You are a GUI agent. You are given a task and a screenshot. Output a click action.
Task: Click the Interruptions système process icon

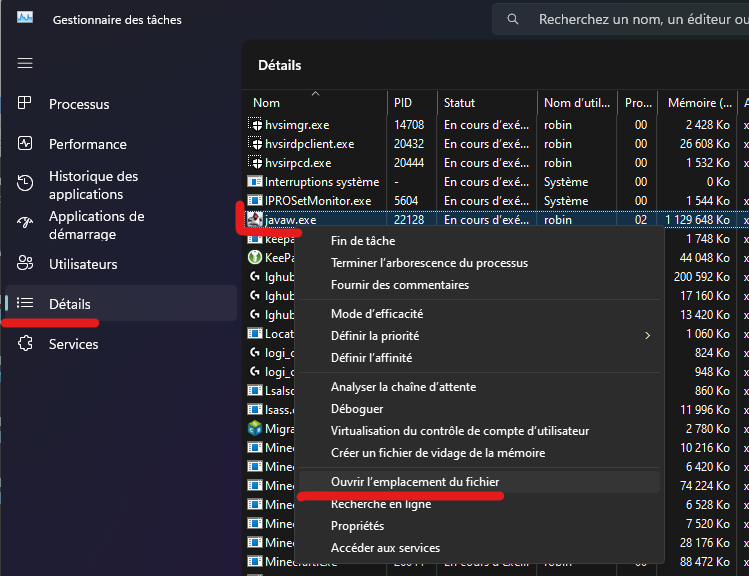255,181
